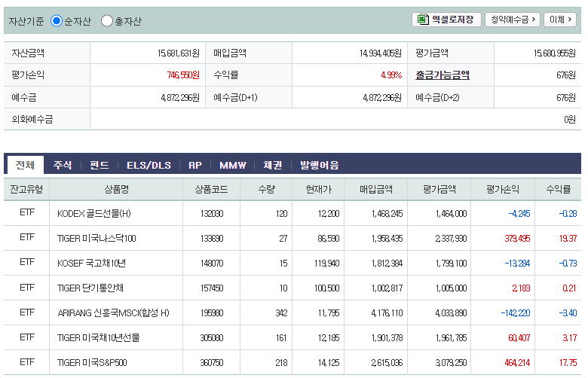Click the 4.99% total return value

pos(391,75)
